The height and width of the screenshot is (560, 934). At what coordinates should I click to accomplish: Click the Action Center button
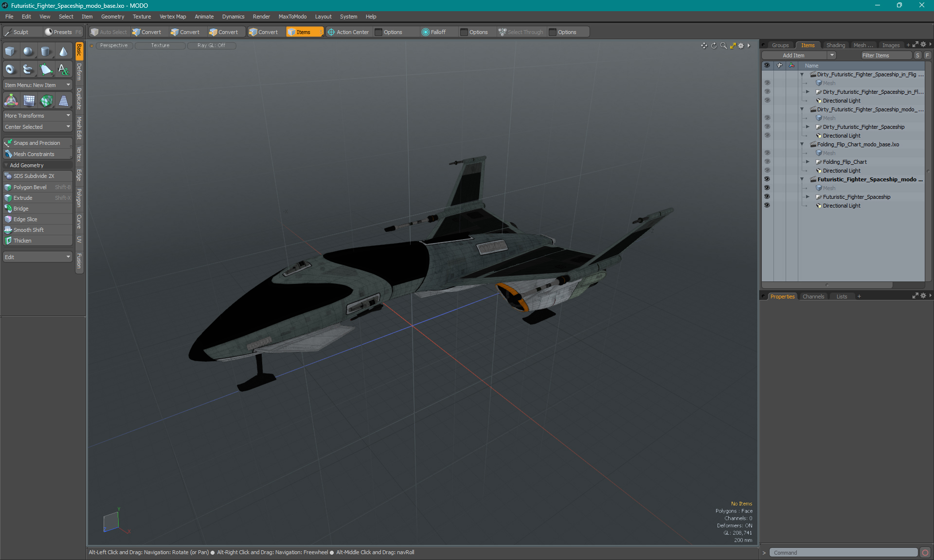coord(348,32)
